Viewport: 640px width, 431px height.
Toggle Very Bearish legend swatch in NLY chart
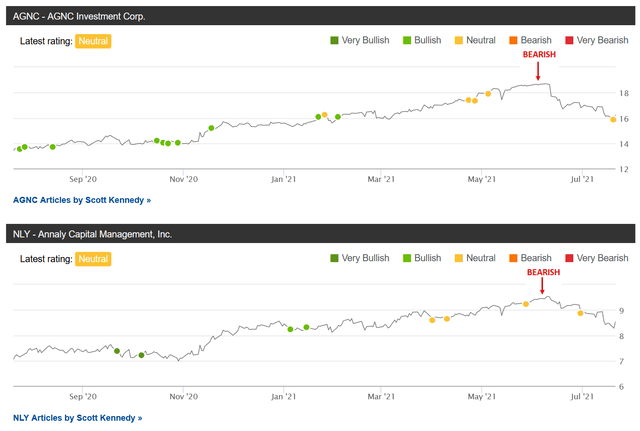[569, 258]
